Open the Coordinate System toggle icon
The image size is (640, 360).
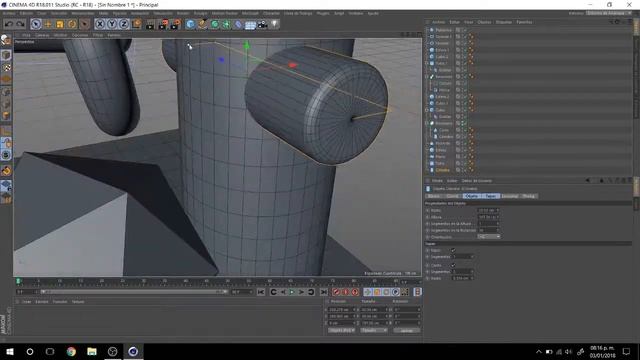coord(136,24)
